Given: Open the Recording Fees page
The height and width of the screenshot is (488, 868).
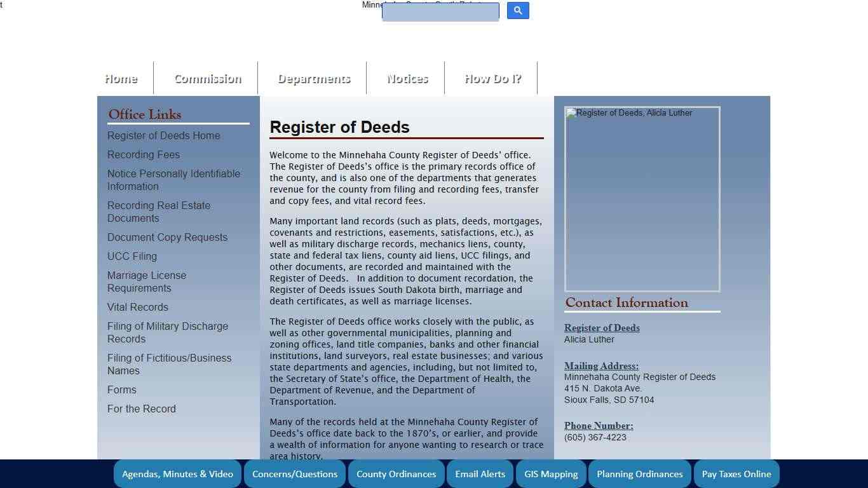Looking at the screenshot, I should coord(144,154).
